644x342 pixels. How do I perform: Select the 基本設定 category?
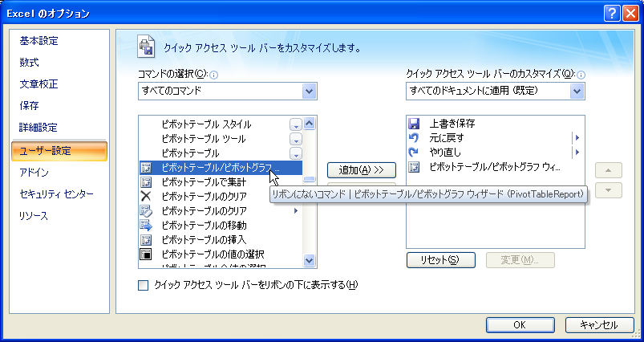[39, 41]
